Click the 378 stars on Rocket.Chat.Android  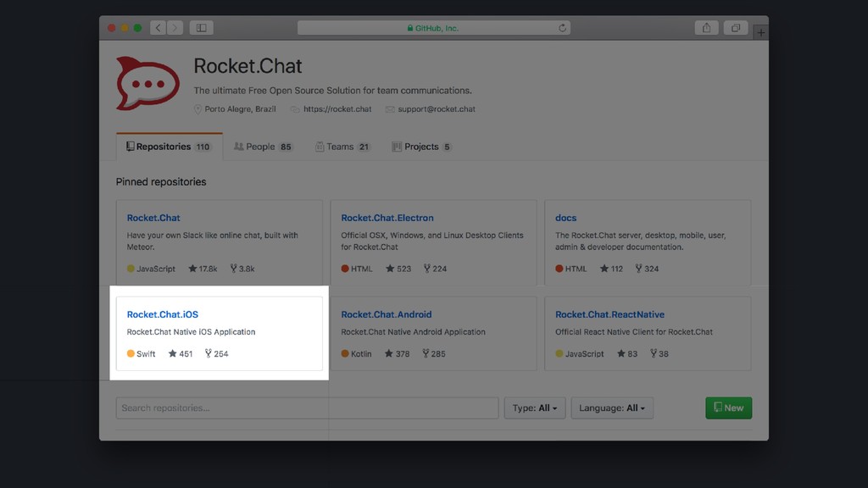click(398, 353)
